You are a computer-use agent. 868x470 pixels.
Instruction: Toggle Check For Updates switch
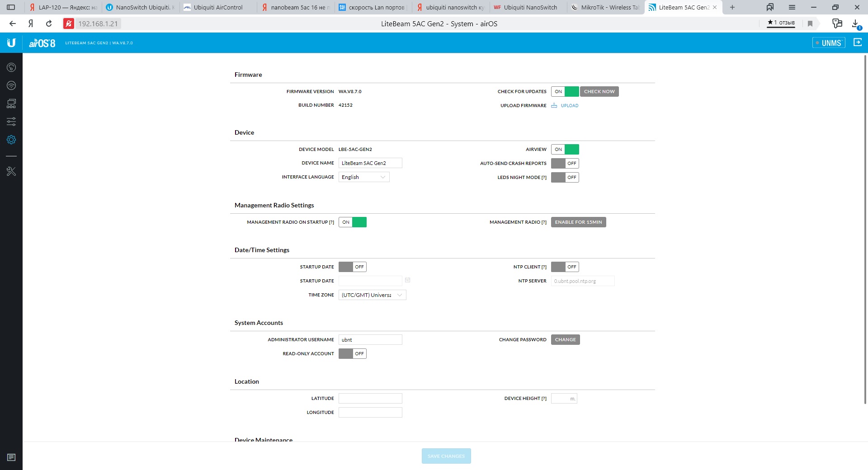tap(565, 92)
